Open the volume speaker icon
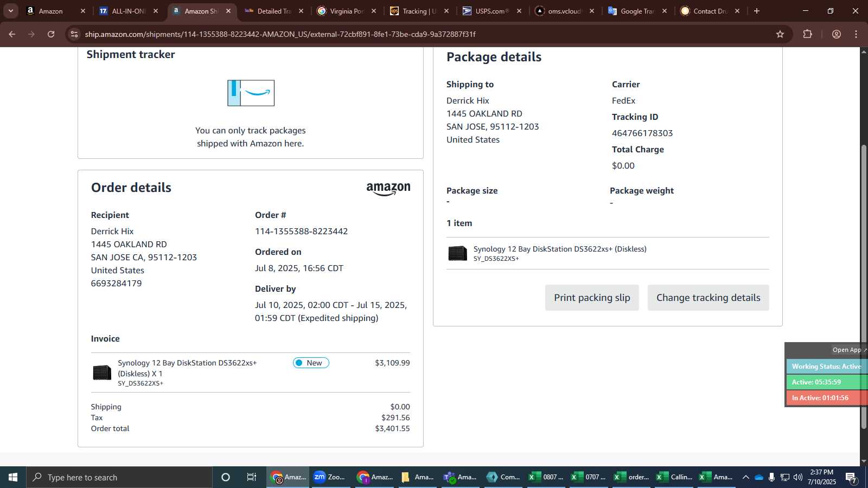The image size is (868, 488). click(798, 477)
